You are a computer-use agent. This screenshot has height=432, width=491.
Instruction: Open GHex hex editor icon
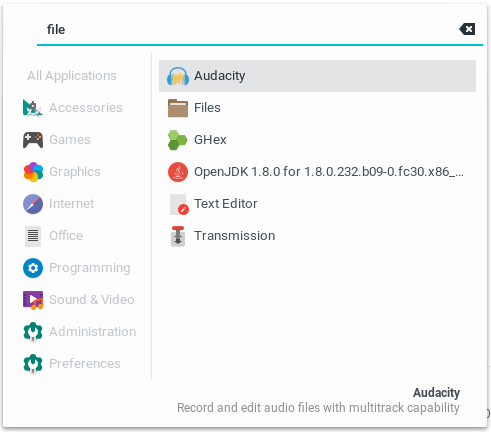(x=178, y=140)
